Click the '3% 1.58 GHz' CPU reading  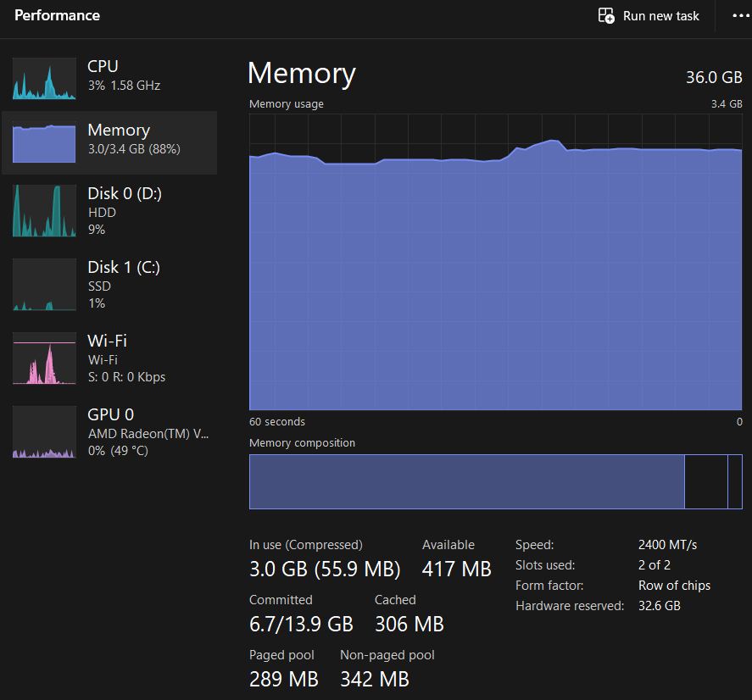click(x=124, y=86)
